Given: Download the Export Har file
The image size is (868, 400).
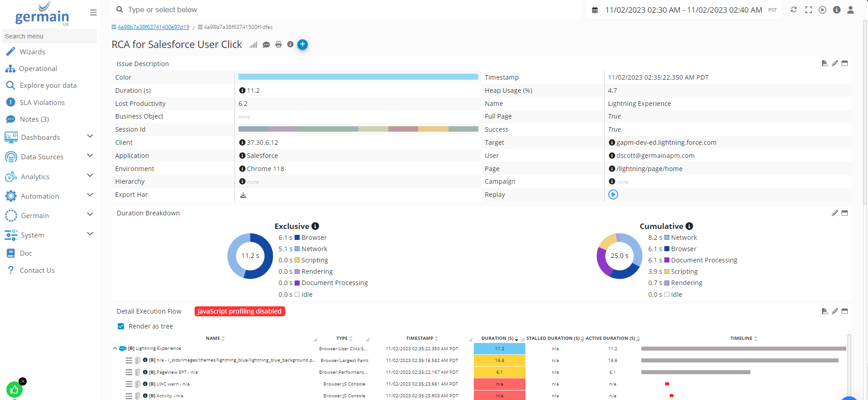Looking at the screenshot, I should 243,195.
